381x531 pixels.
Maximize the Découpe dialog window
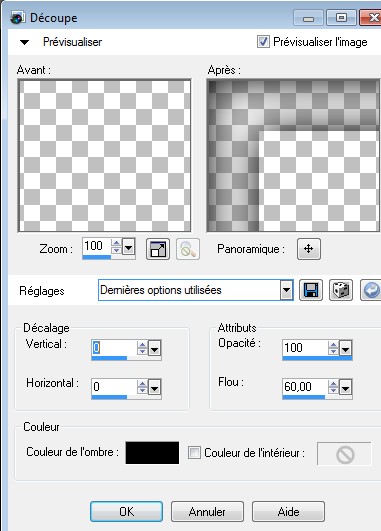coord(341,18)
